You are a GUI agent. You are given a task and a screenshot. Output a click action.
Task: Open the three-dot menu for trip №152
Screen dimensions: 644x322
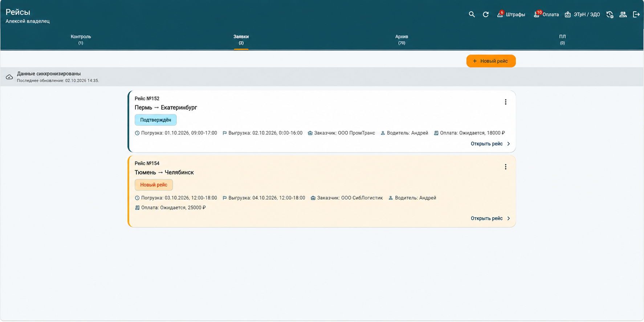505,102
